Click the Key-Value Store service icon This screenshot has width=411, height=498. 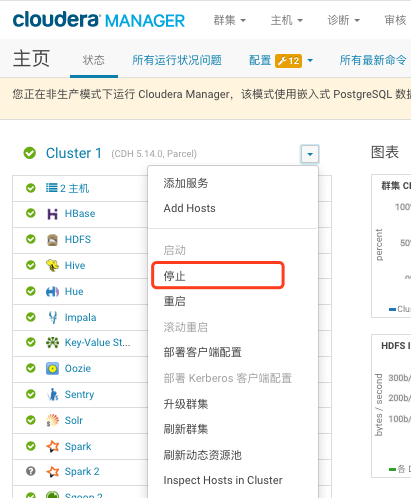point(52,343)
